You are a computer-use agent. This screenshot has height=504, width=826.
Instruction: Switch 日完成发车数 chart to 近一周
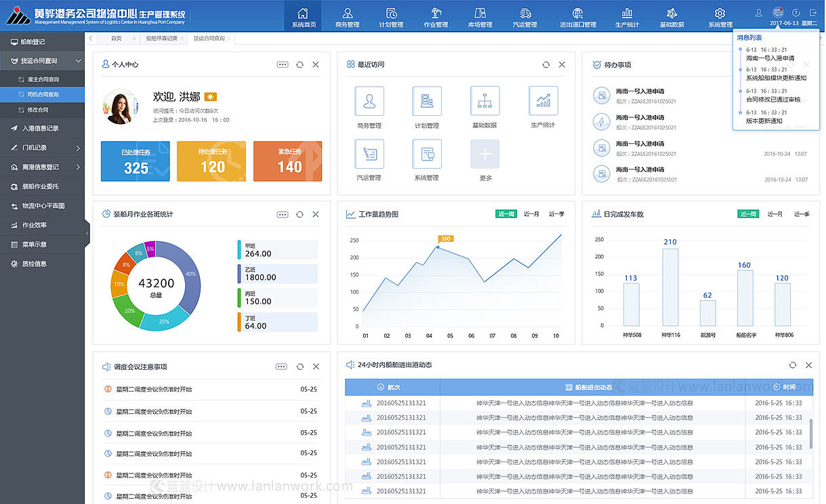(748, 214)
